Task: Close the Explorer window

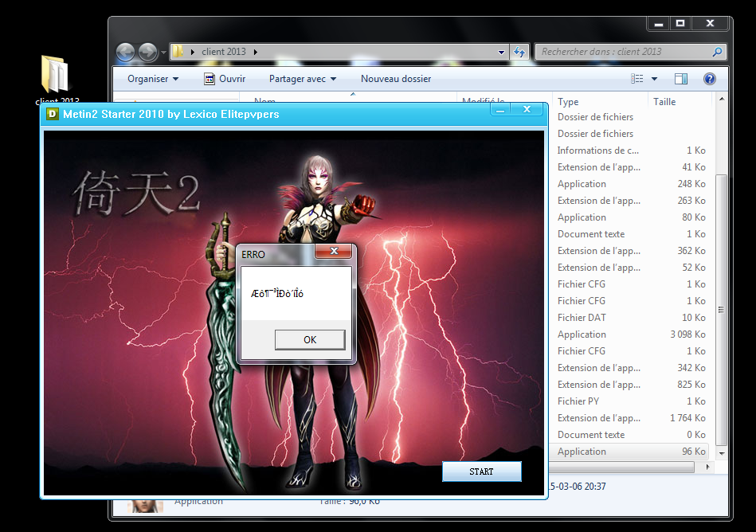Action: 710,23
